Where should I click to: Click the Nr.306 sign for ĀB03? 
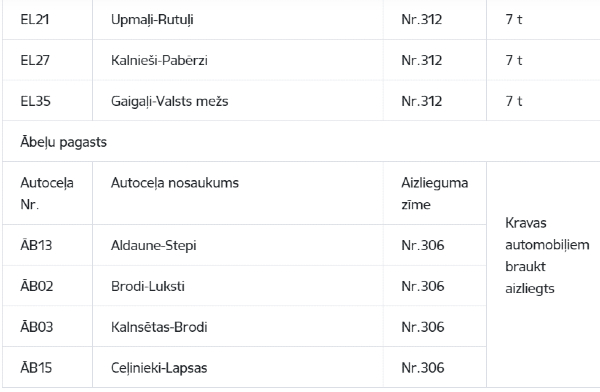(423, 327)
